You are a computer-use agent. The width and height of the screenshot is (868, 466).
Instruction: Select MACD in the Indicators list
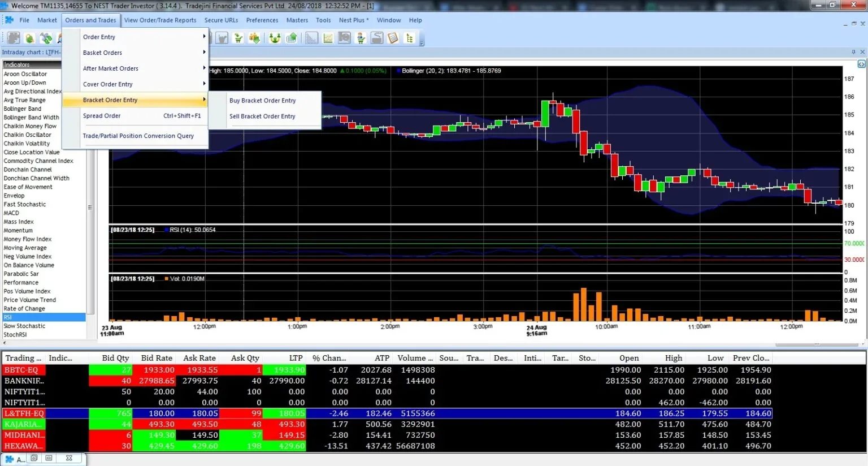[x=44, y=213]
